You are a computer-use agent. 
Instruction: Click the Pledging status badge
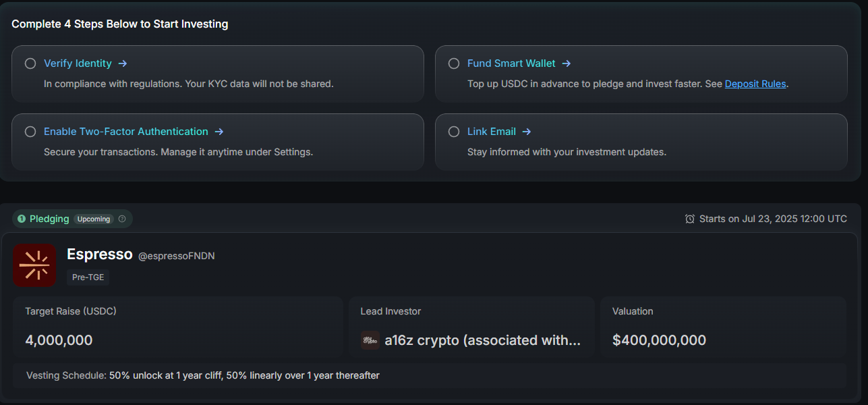(44, 219)
